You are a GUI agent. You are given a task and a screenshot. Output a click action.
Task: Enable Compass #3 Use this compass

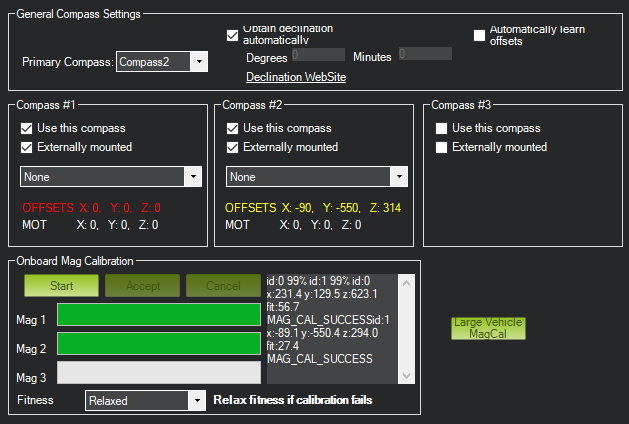[441, 128]
